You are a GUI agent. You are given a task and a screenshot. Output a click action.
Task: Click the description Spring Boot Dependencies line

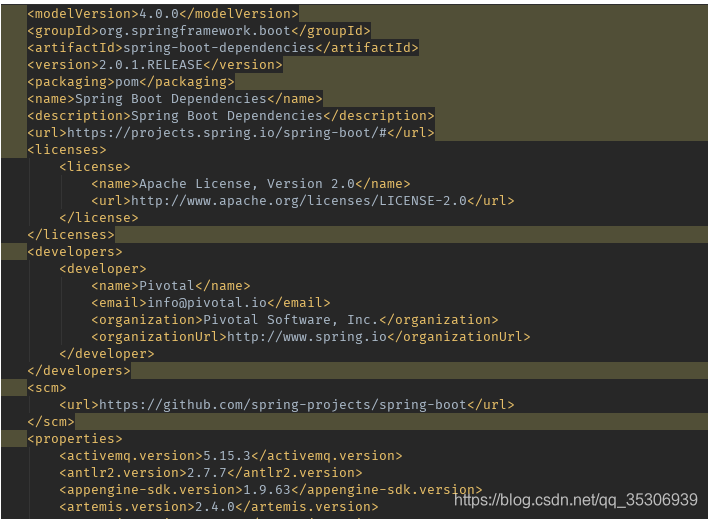[230, 116]
